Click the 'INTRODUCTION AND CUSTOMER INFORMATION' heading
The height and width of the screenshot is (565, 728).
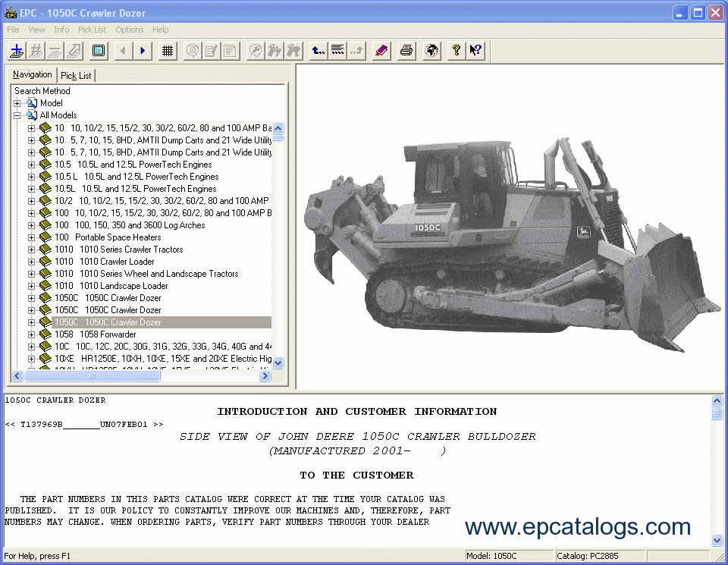click(x=357, y=411)
